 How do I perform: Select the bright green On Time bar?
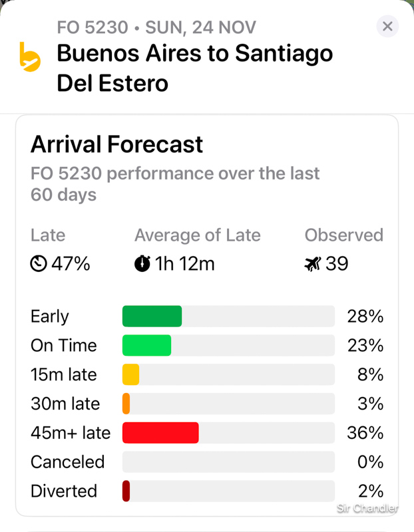(146, 346)
